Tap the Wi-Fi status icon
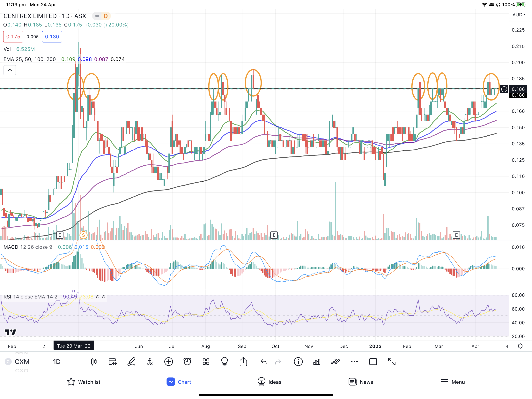The width and height of the screenshot is (532, 399). 485,4
